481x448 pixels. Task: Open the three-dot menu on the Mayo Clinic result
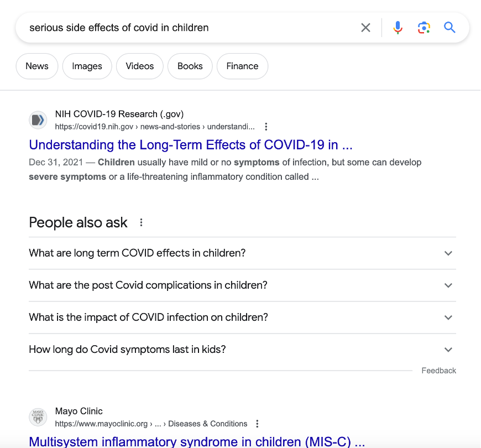(x=257, y=423)
